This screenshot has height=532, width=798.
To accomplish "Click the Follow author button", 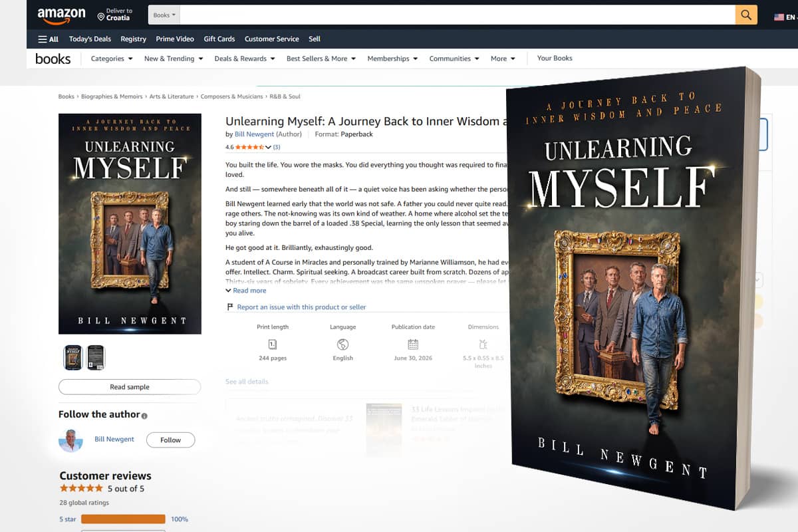I will tap(170, 440).
